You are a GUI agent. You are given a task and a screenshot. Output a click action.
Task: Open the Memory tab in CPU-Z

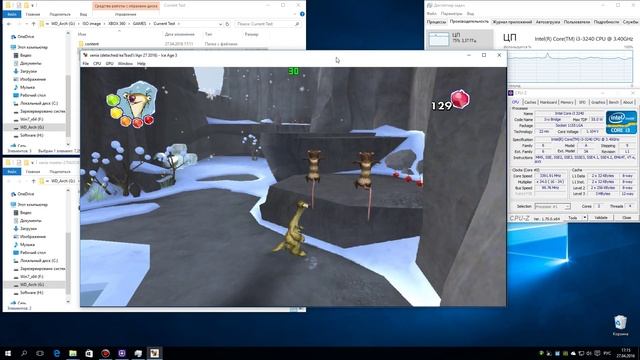[x=567, y=102]
